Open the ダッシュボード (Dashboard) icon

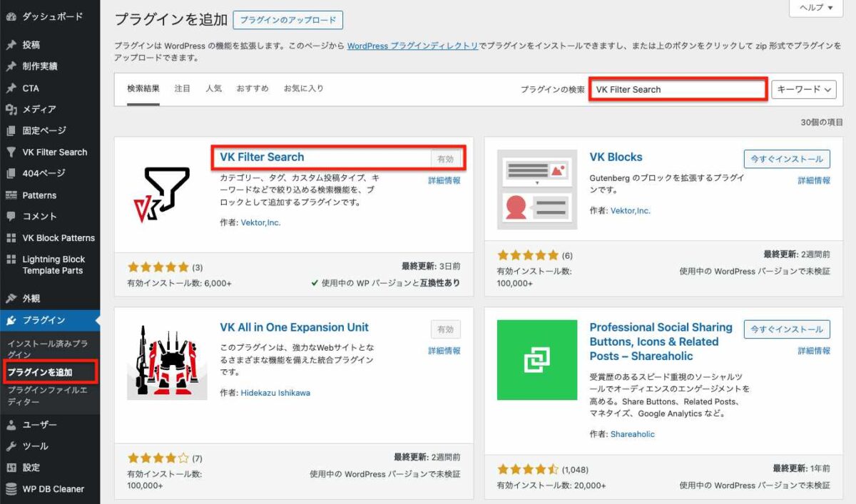pyautogui.click(x=10, y=16)
